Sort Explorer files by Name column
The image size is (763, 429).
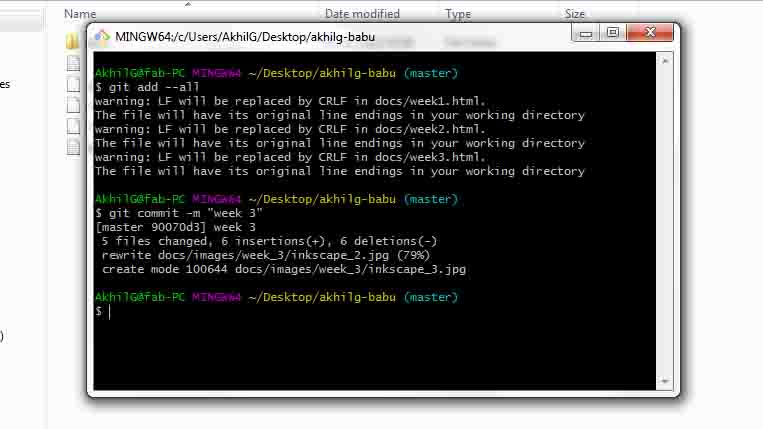click(x=80, y=14)
